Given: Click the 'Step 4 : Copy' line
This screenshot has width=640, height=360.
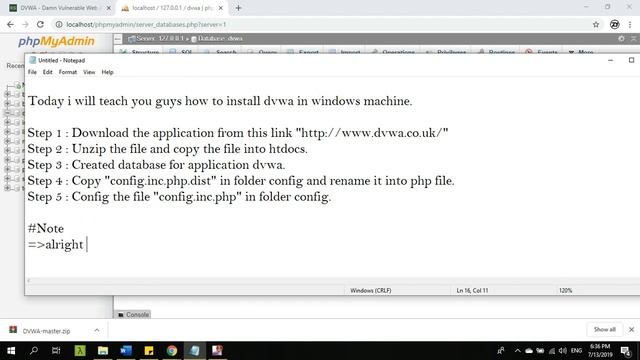Looking at the screenshot, I should click(x=241, y=181).
